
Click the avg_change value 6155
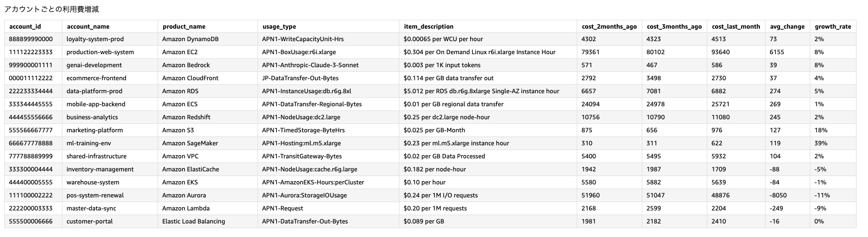pos(777,52)
